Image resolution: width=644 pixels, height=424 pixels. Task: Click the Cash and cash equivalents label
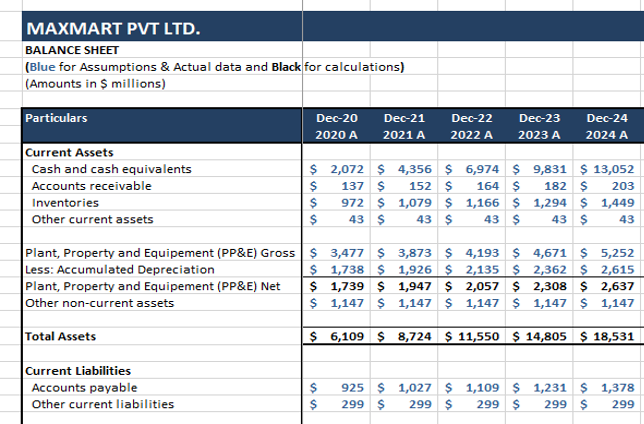(112, 169)
